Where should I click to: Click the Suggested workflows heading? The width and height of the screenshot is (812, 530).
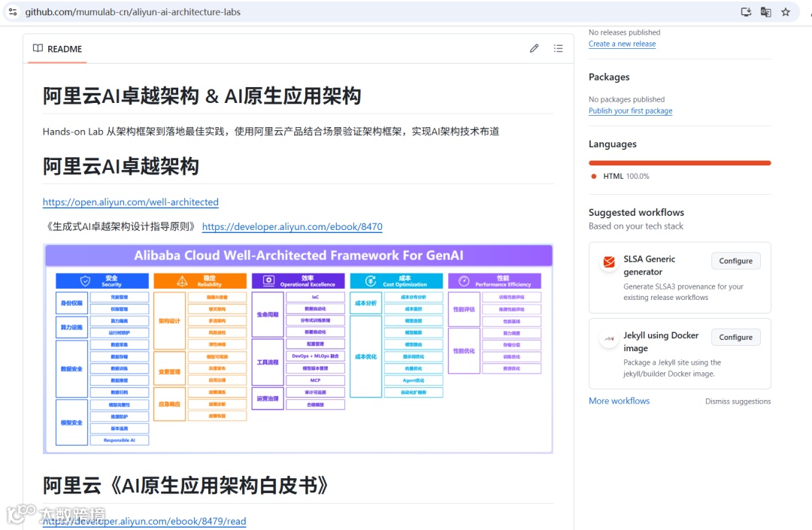pyautogui.click(x=636, y=212)
